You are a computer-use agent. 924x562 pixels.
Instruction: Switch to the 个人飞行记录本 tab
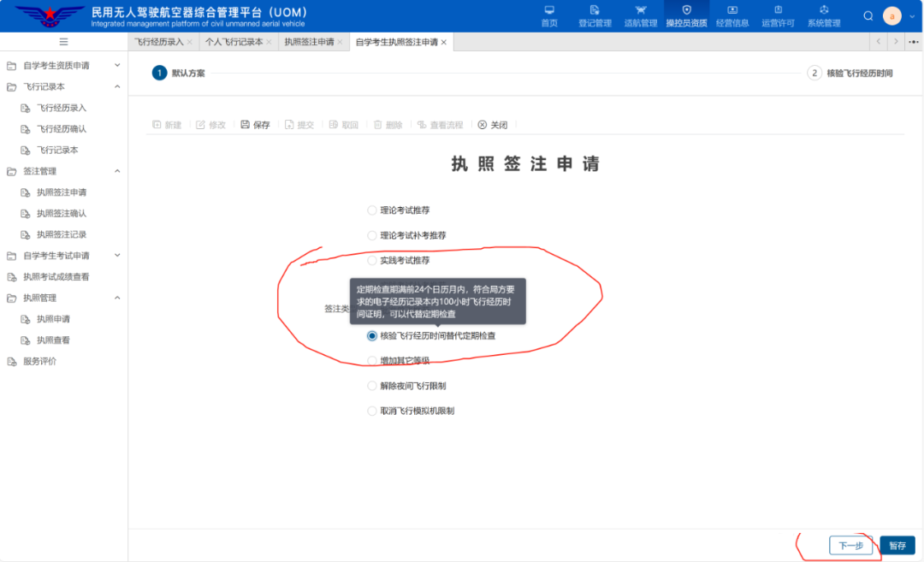point(234,43)
